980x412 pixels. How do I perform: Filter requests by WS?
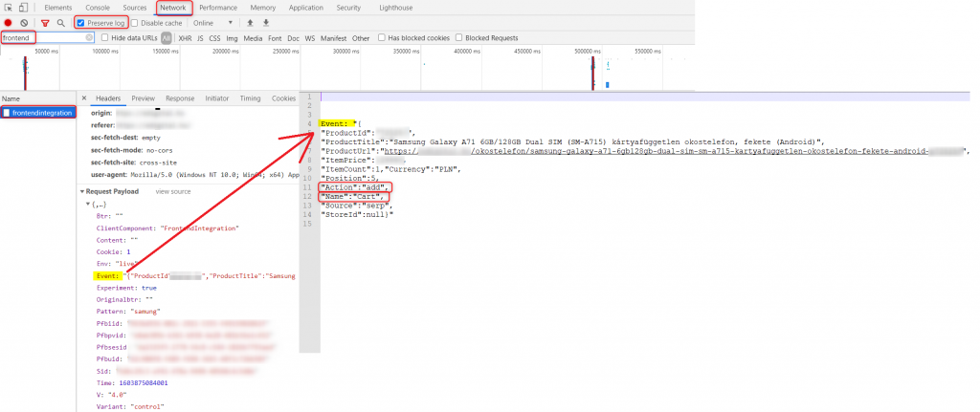310,38
